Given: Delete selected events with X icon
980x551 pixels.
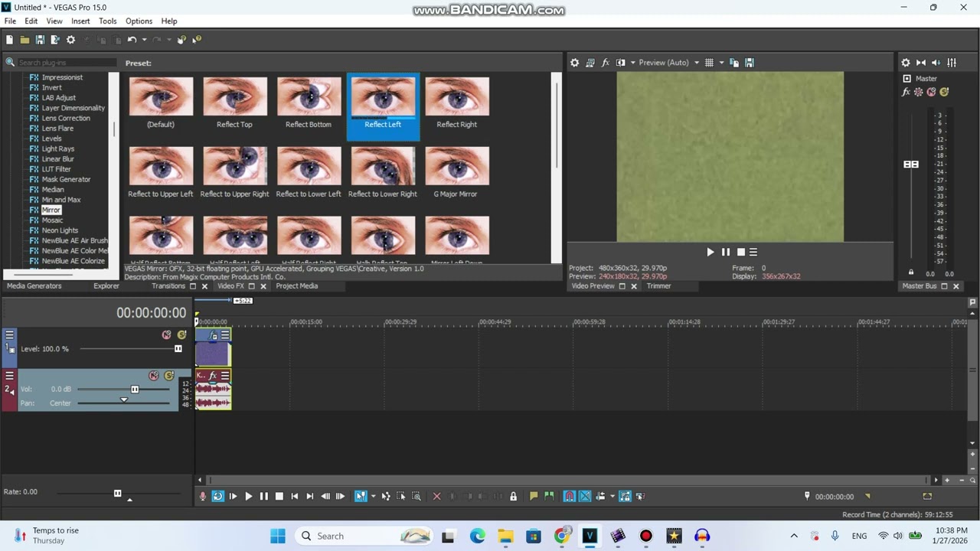Looking at the screenshot, I should click(437, 497).
